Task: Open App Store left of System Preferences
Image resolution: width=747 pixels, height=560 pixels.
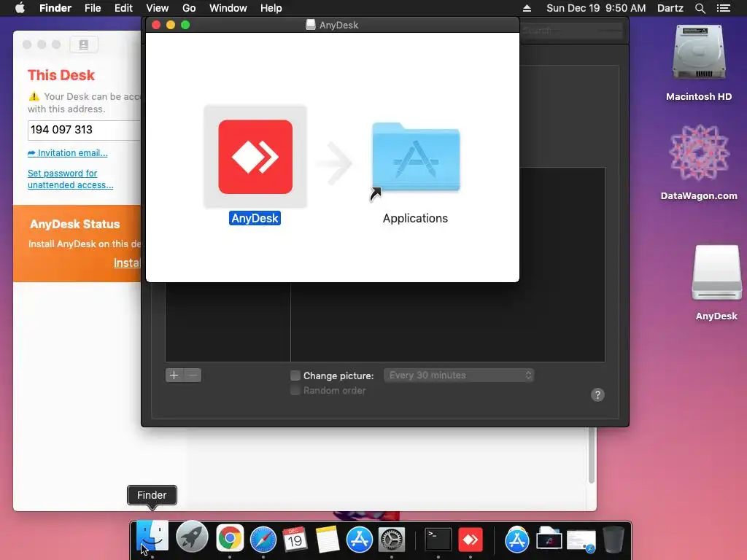Action: coord(359,539)
